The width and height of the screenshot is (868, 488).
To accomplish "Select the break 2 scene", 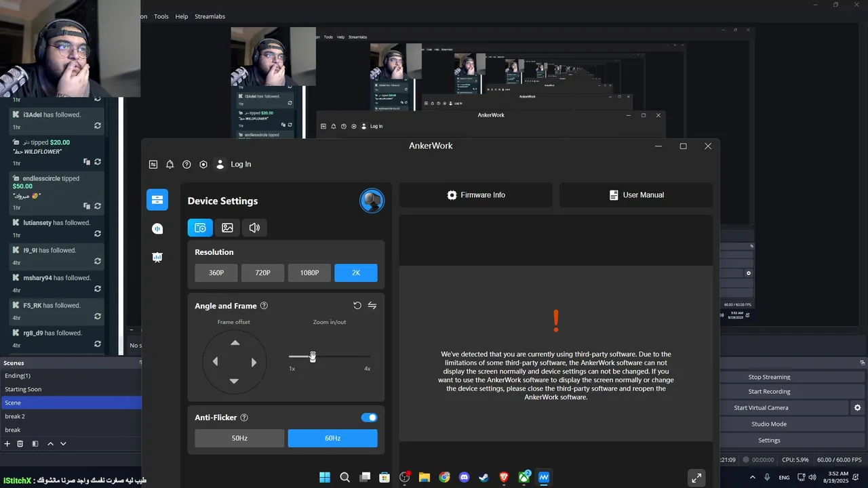I will (71, 416).
